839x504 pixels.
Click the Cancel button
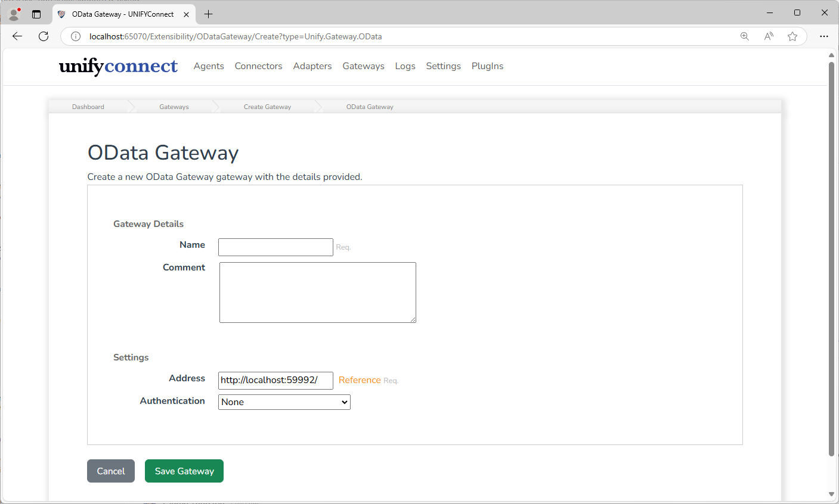tap(111, 471)
